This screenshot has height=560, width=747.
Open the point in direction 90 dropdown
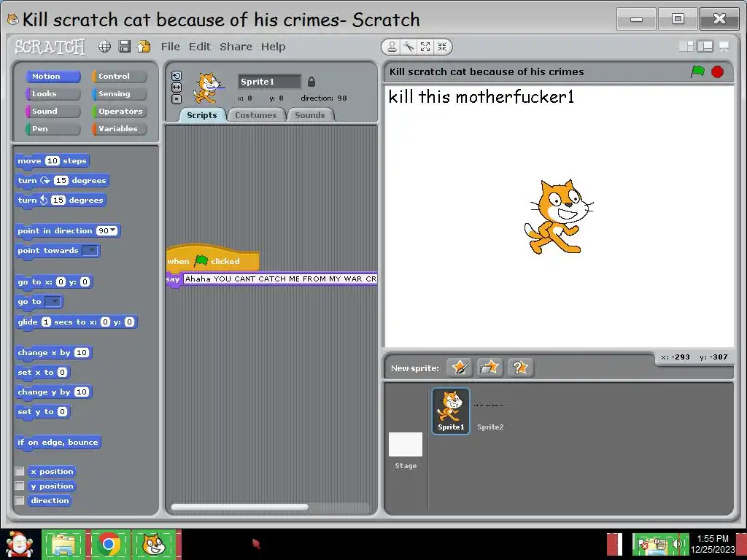point(113,230)
